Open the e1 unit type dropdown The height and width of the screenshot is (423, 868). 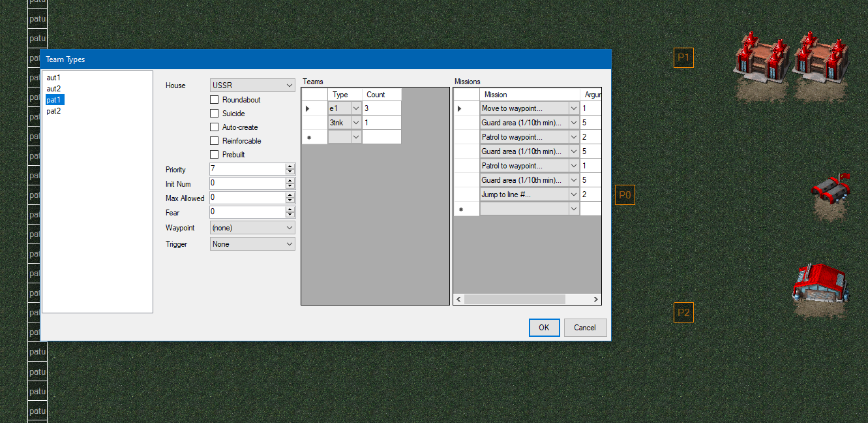pos(356,108)
